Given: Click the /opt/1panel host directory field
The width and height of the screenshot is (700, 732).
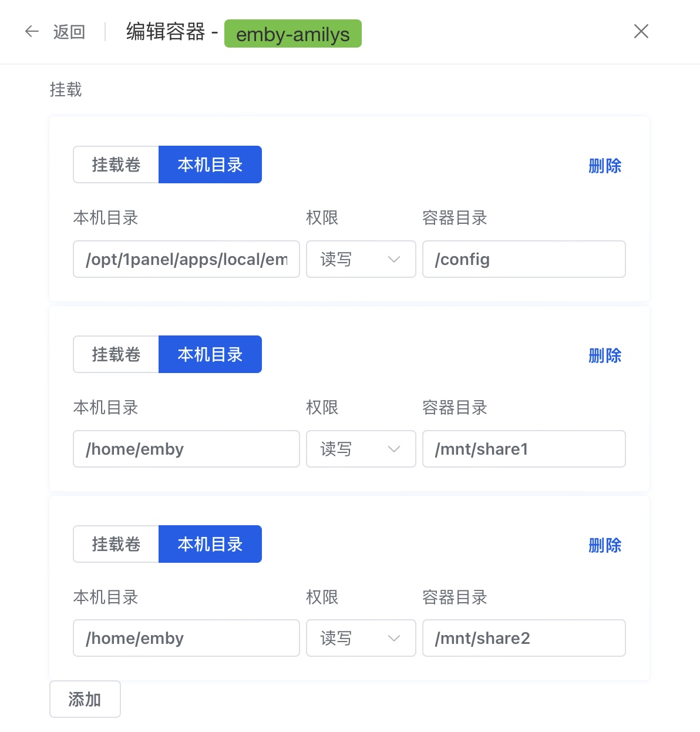Looking at the screenshot, I should 186,259.
